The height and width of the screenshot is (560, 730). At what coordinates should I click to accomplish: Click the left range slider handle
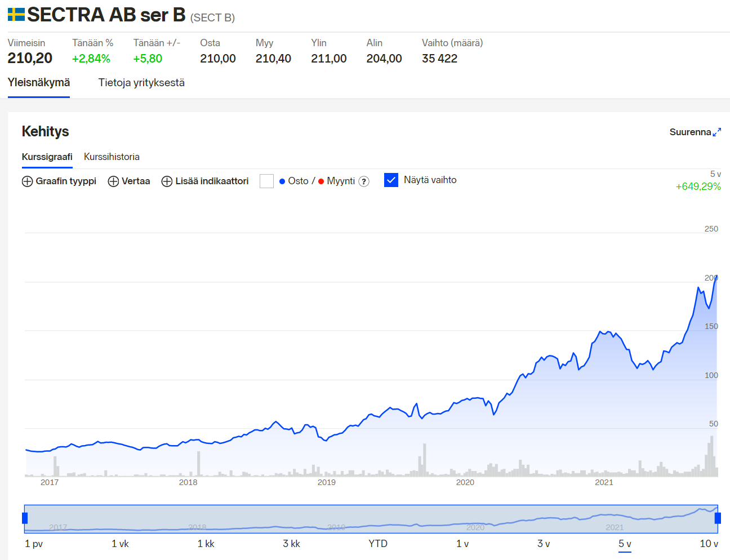(25, 518)
